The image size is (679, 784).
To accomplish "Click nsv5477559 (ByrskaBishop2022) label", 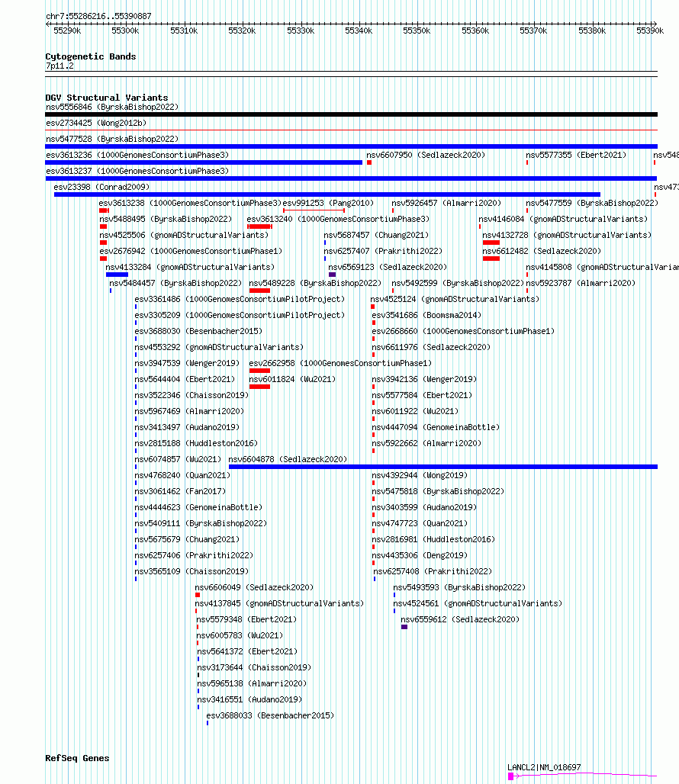I will click(x=592, y=203).
